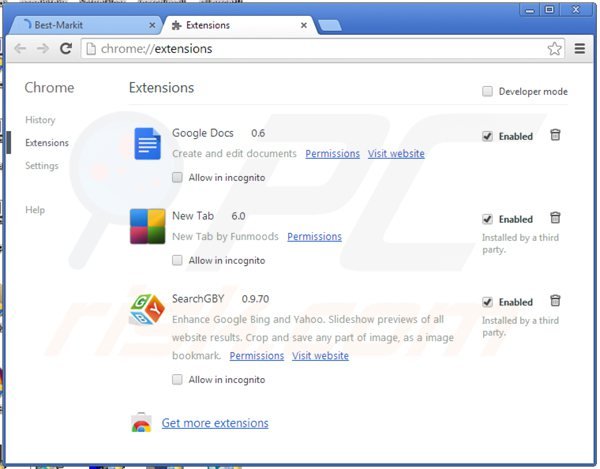This screenshot has width=600, height=469.
Task: Click the New Tab version 6.0
Action: 238,216
